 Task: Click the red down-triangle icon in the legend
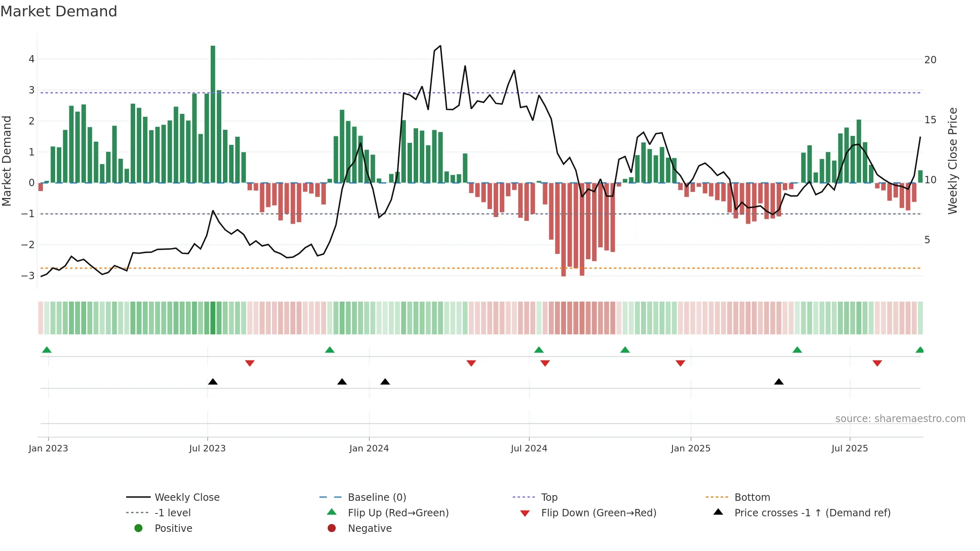525,513
